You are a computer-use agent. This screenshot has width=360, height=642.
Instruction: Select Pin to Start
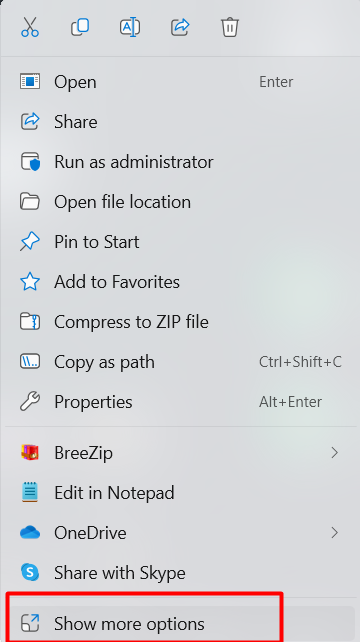180,242
